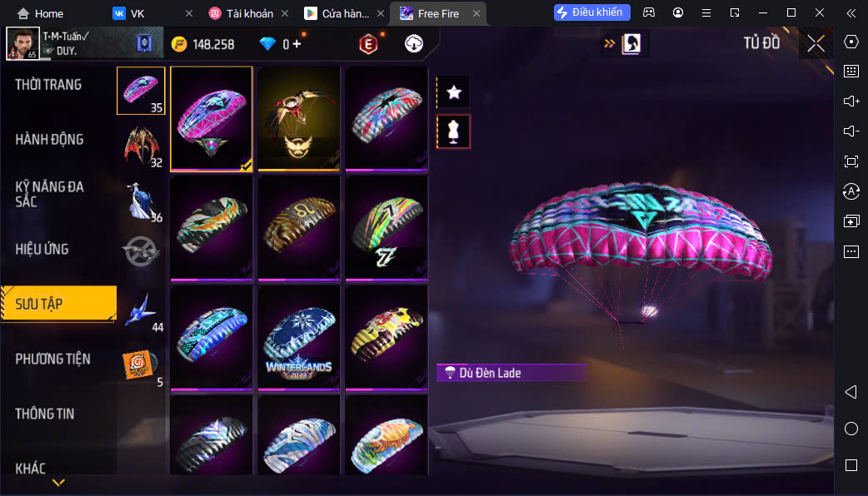Select the equipped pink Dù Đèn Lade parachute

point(212,119)
